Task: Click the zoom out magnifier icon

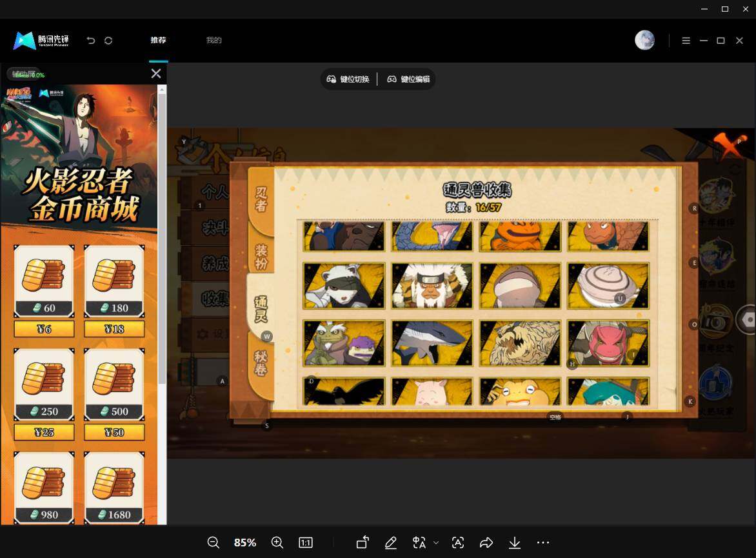Action: click(213, 543)
